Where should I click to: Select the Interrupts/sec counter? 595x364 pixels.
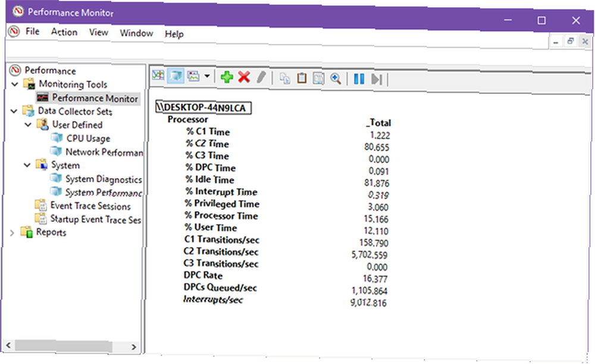pos(213,300)
